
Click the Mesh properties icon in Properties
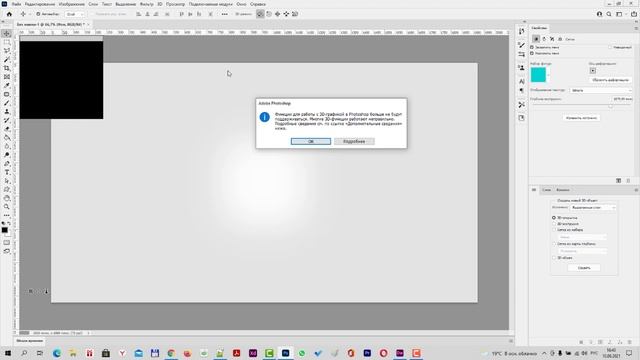coord(536,39)
